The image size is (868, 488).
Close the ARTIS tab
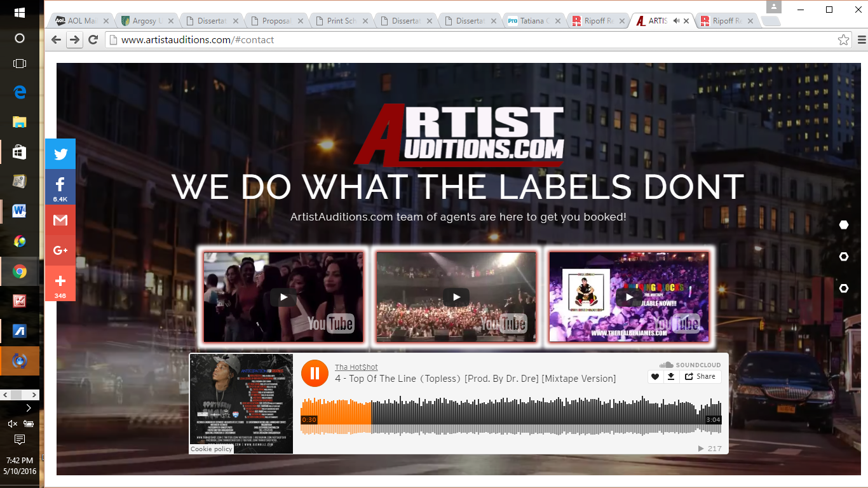686,21
